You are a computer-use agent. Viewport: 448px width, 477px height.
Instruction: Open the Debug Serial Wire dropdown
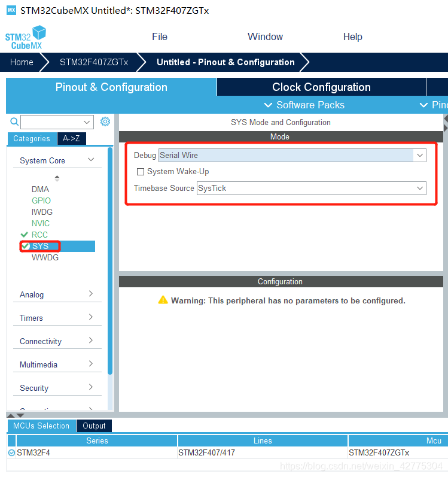coord(420,156)
